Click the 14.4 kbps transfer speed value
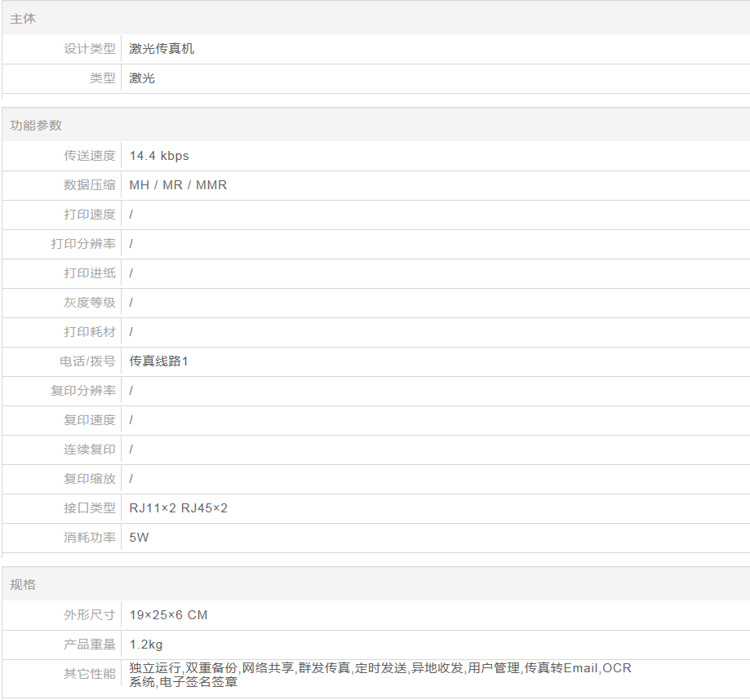The image size is (750, 700). [x=159, y=155]
